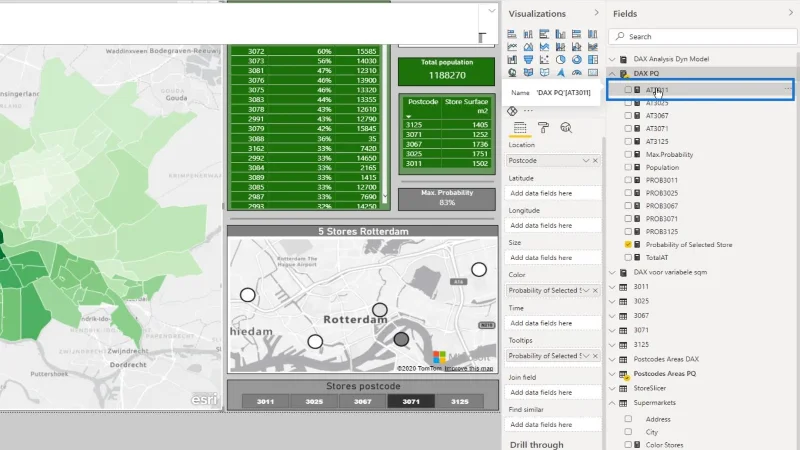Click the diamond custom visual icon
This screenshot has width=800, height=450.
coord(512,111)
